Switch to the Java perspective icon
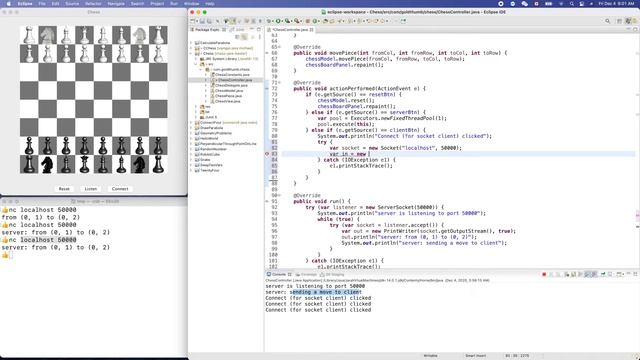 click(x=628, y=21)
